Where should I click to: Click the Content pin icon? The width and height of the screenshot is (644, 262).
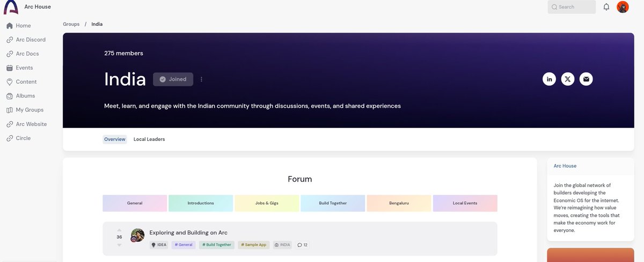10,82
